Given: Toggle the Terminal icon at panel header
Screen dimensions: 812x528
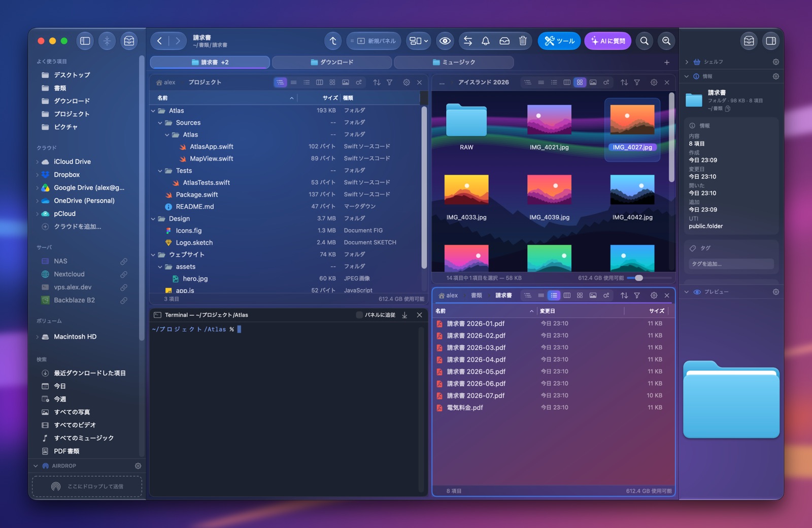Looking at the screenshot, I should point(157,315).
